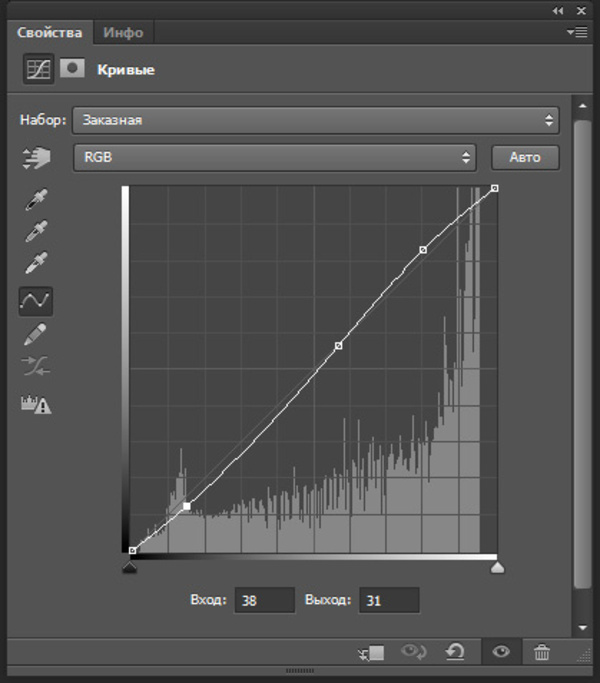The image size is (600, 683).
Task: Click the delete adjustment layer trash icon
Action: tap(542, 653)
